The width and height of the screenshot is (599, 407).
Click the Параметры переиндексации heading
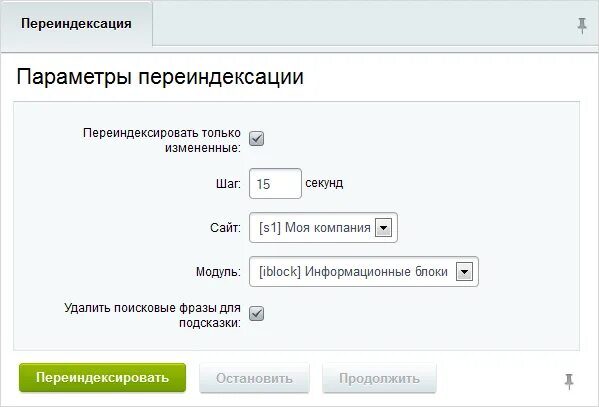coord(160,77)
